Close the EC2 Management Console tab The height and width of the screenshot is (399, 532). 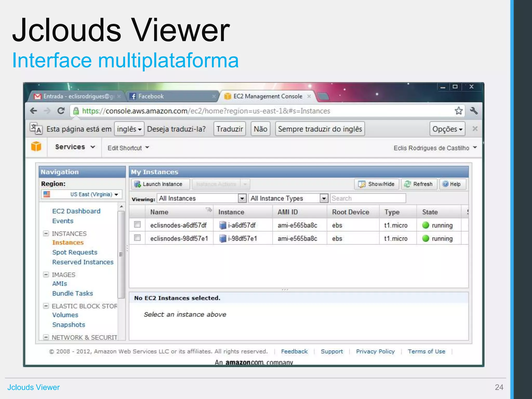[x=309, y=96]
